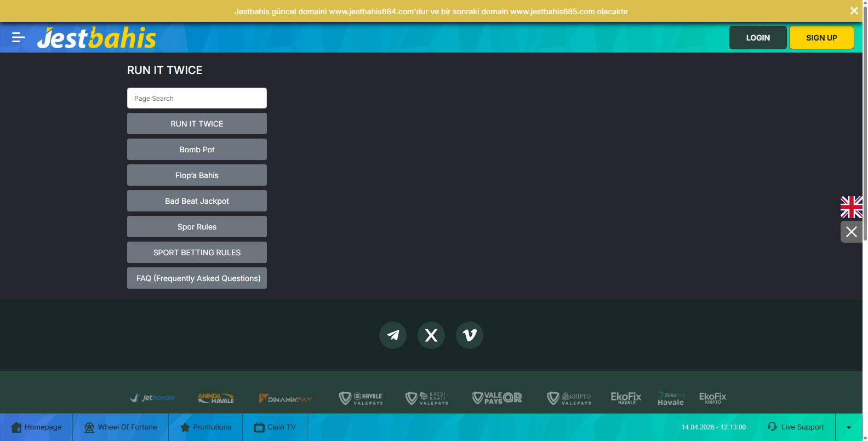Open the LOGIN dialog
868x441 pixels.
tap(758, 38)
